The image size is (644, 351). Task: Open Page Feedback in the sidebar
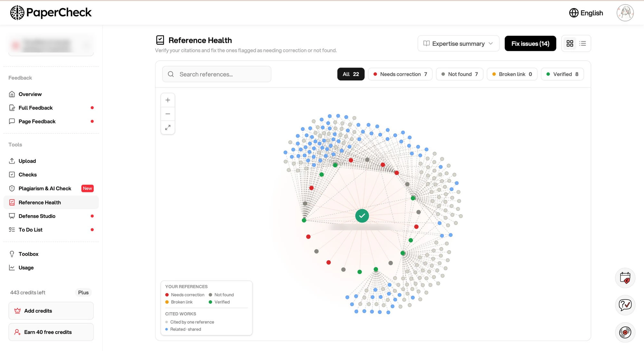coord(51,121)
